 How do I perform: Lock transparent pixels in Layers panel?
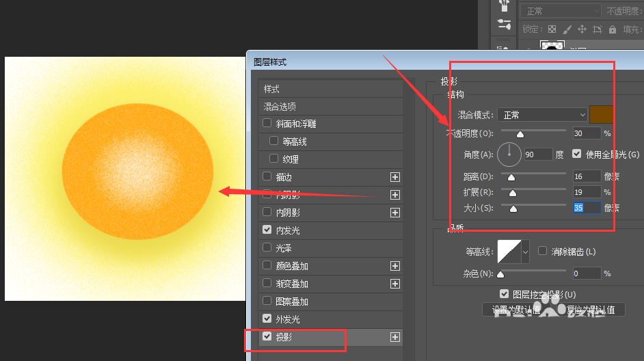552,29
